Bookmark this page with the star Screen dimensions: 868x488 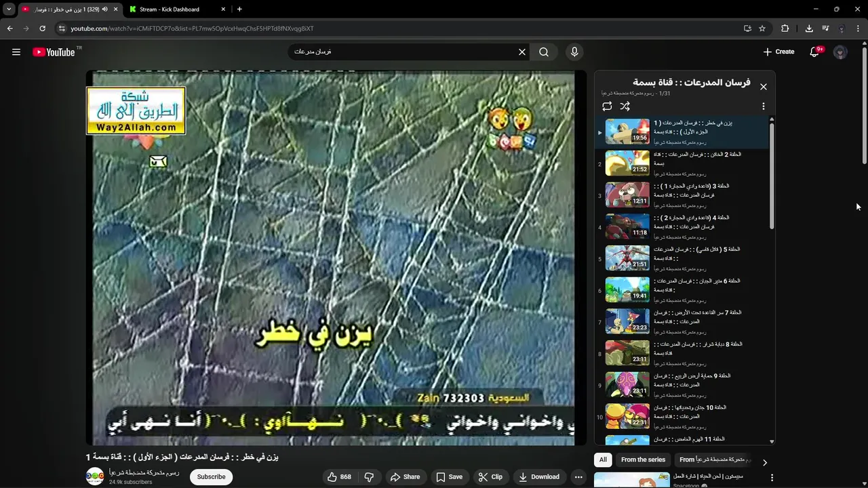762,28
